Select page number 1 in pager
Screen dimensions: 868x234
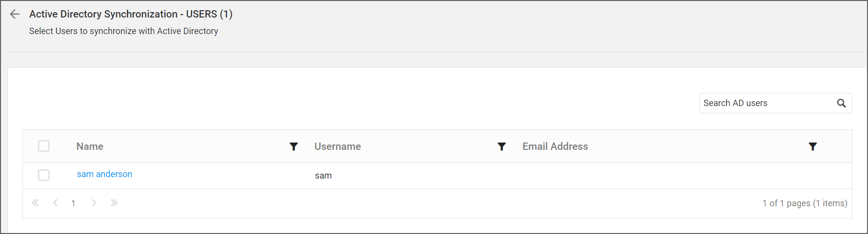point(73,203)
